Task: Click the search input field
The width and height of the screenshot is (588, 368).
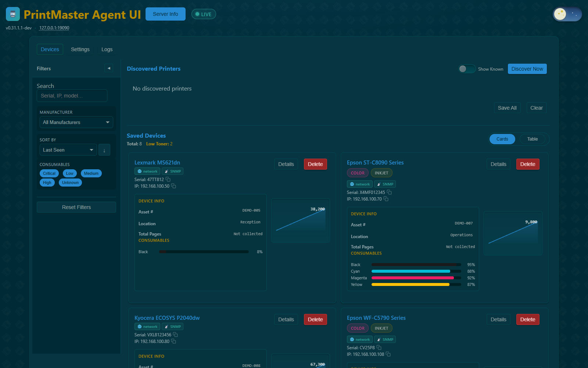Action: 72,96
